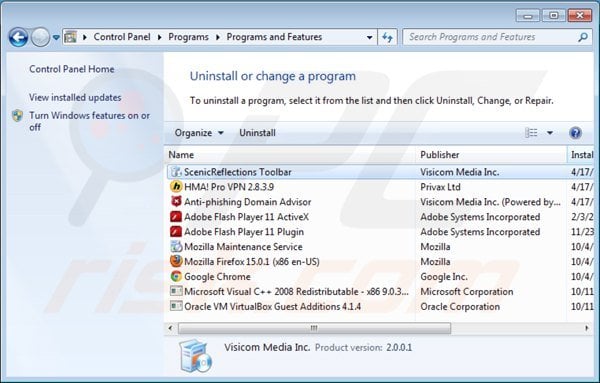Close the Programs and Features window
The image size is (600, 383).
pos(580,16)
